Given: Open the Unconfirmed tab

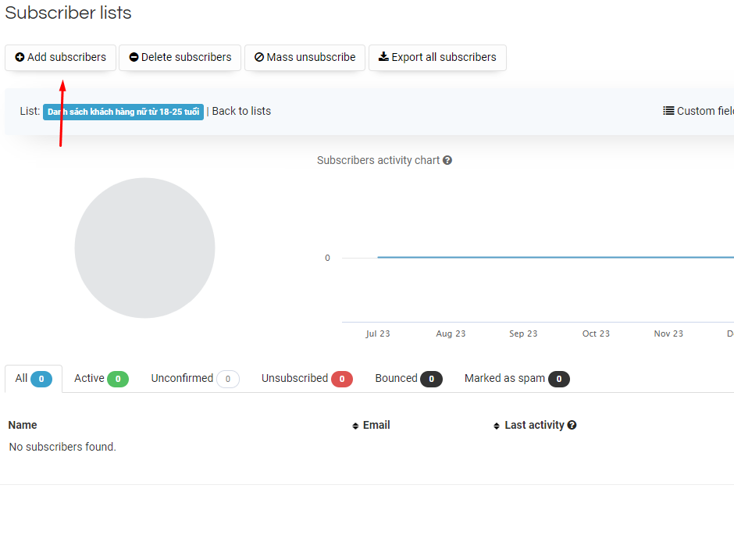Looking at the screenshot, I should (194, 379).
